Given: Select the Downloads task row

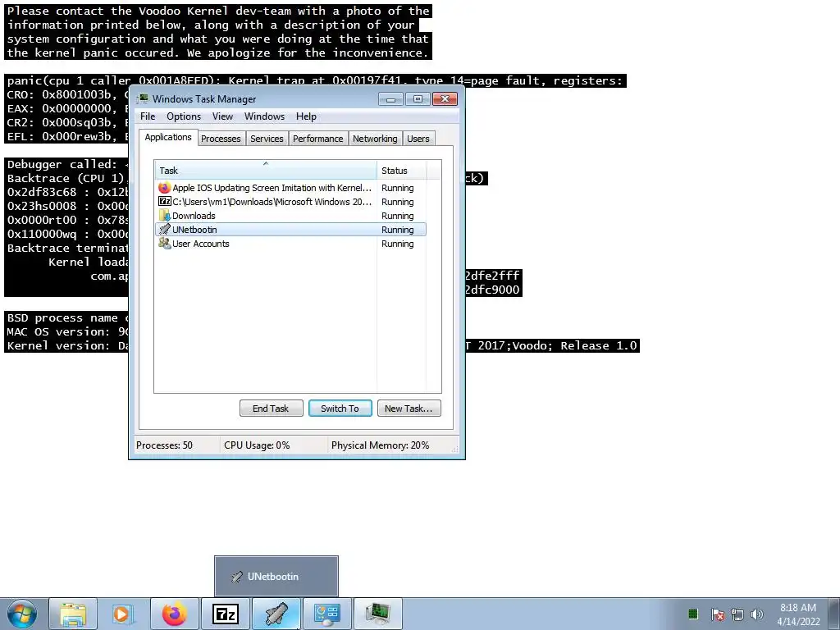Looking at the screenshot, I should tap(291, 216).
